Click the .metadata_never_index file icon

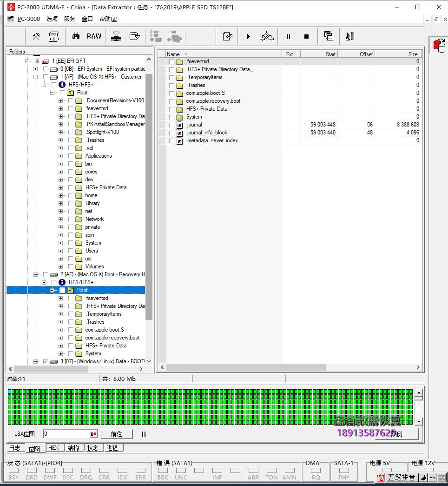point(180,141)
